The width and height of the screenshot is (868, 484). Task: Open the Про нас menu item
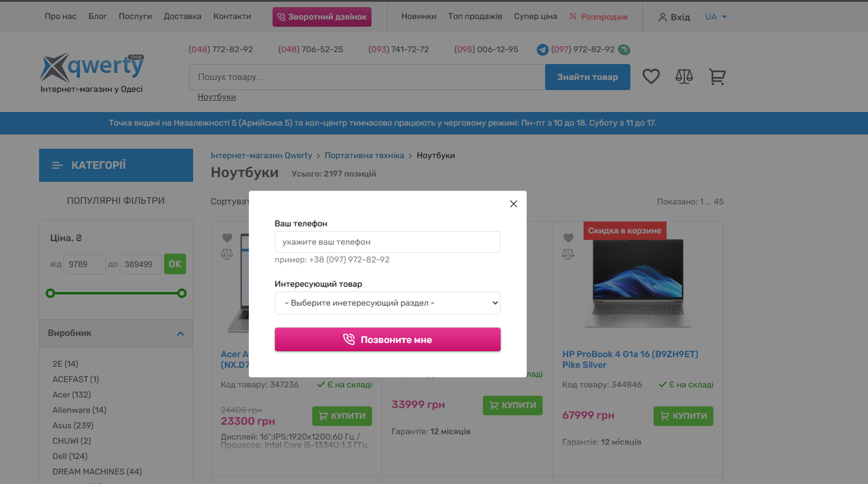(x=60, y=16)
